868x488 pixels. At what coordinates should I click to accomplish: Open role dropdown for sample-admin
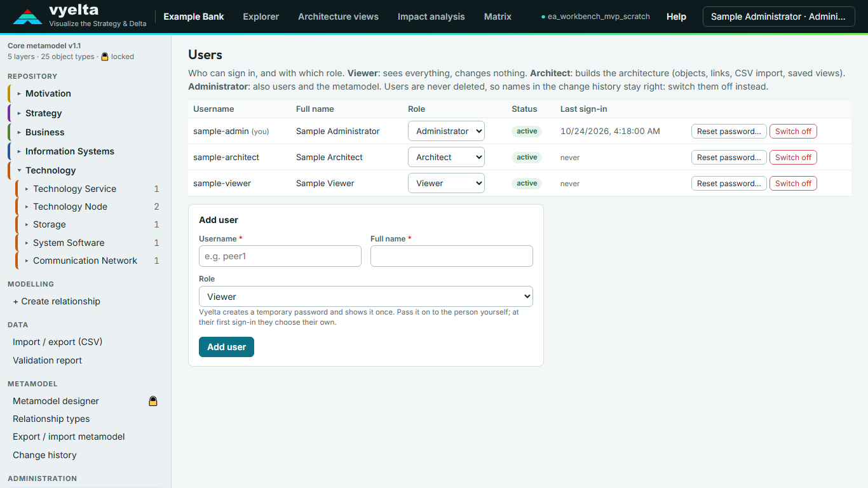point(446,131)
